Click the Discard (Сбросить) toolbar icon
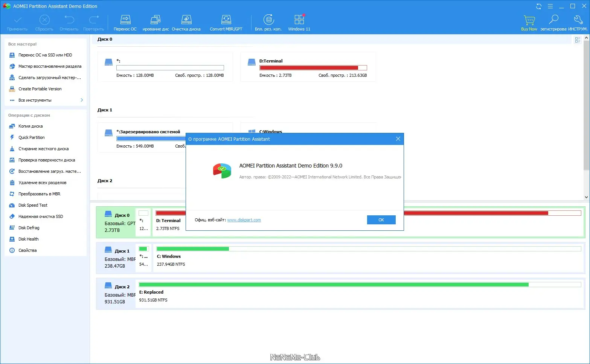 44,20
